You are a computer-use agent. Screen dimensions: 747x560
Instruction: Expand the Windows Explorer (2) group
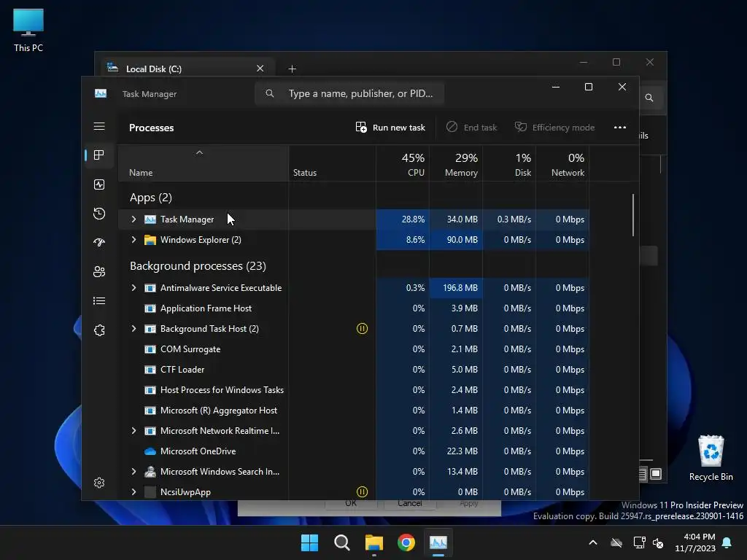134,239
